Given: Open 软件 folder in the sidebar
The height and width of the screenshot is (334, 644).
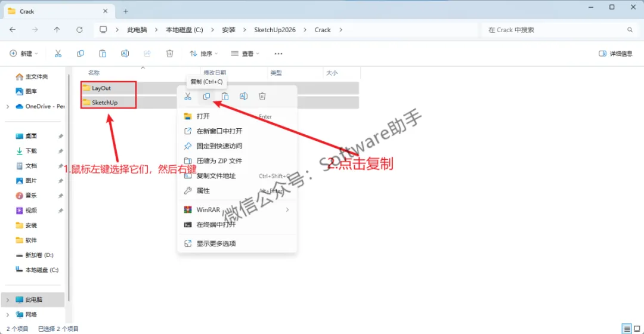Looking at the screenshot, I should pos(31,240).
